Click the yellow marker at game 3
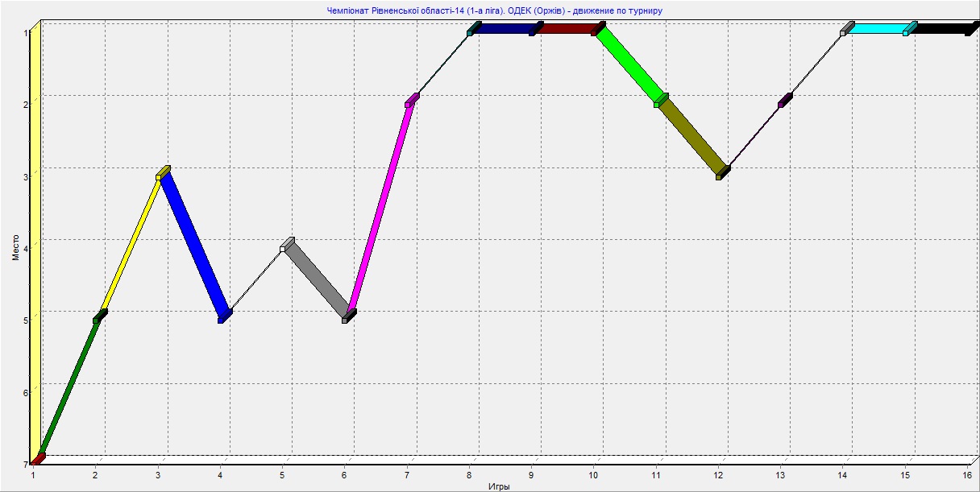980x492 pixels. (x=163, y=172)
